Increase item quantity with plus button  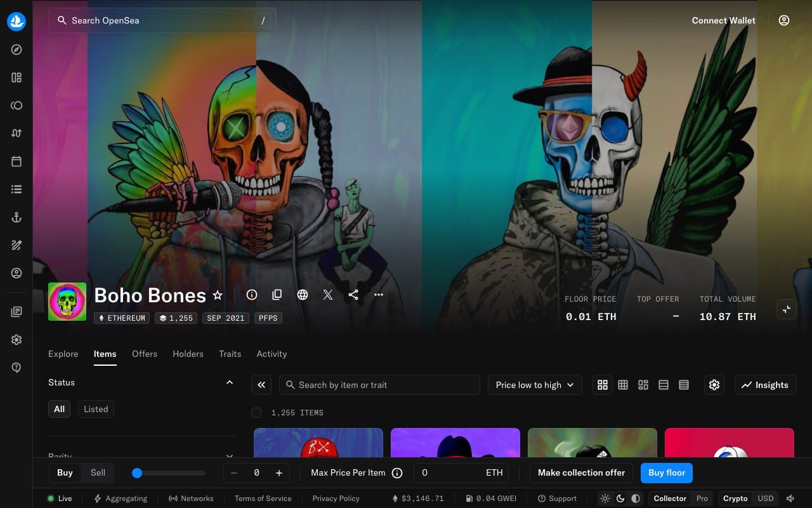pyautogui.click(x=279, y=473)
